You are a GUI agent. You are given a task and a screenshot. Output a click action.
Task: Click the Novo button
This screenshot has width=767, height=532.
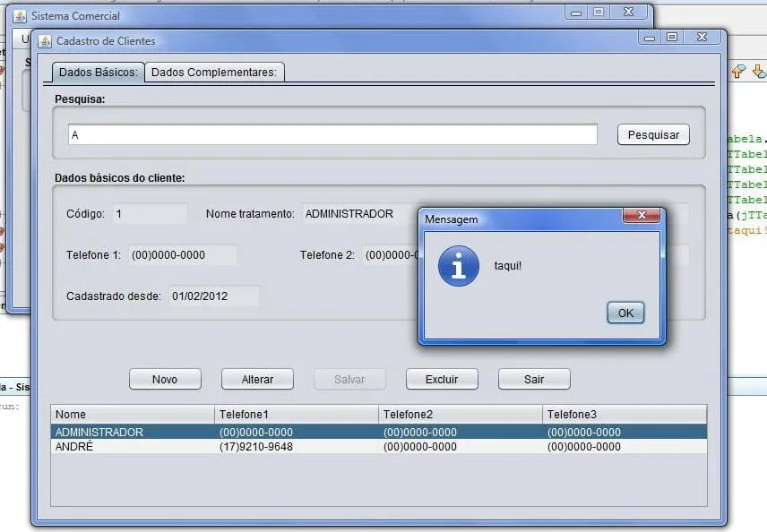pyautogui.click(x=165, y=380)
